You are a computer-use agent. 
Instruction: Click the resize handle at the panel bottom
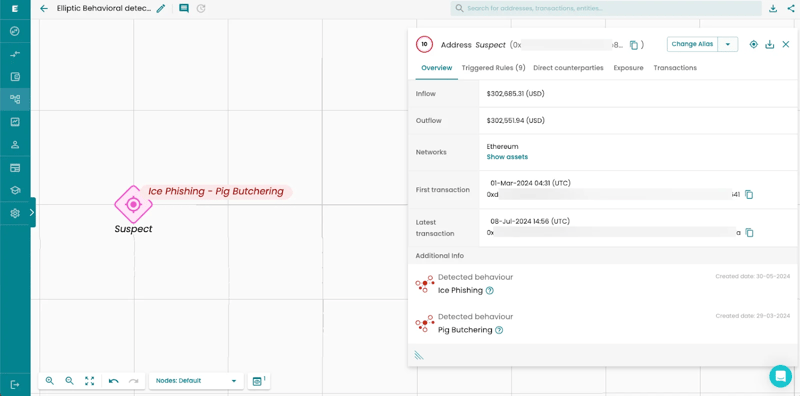(419, 355)
